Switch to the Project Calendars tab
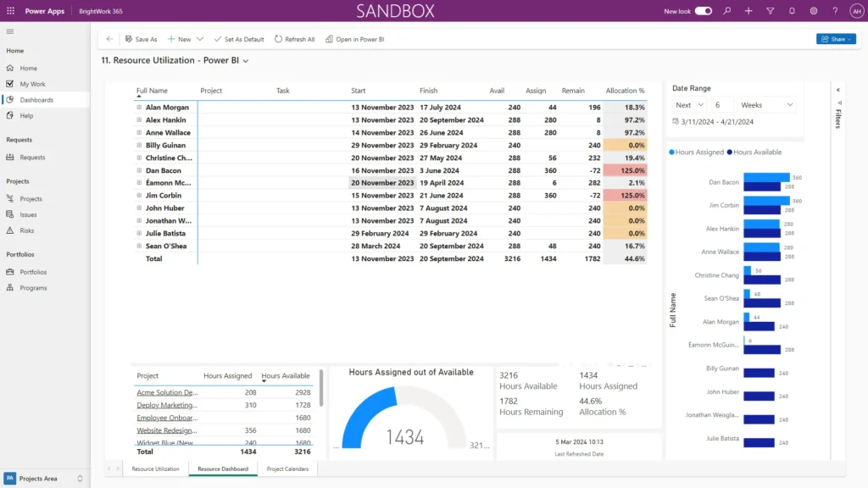Image resolution: width=868 pixels, height=488 pixels. tap(287, 469)
